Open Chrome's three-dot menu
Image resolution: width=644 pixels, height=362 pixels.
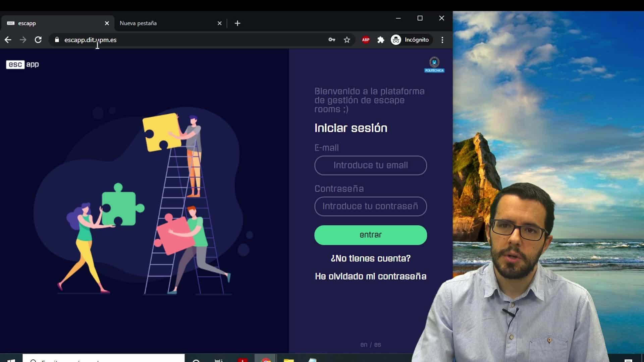click(442, 40)
